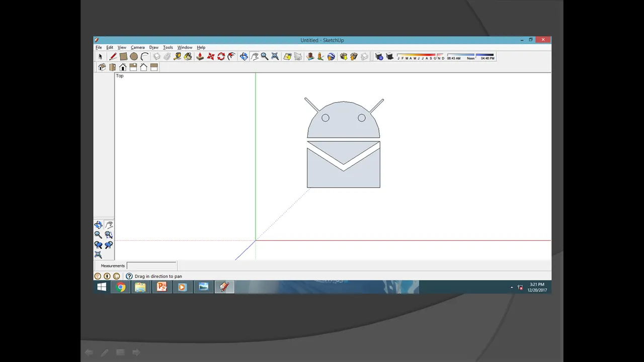Open the Window menu
The image size is (644, 362).
[x=185, y=47]
